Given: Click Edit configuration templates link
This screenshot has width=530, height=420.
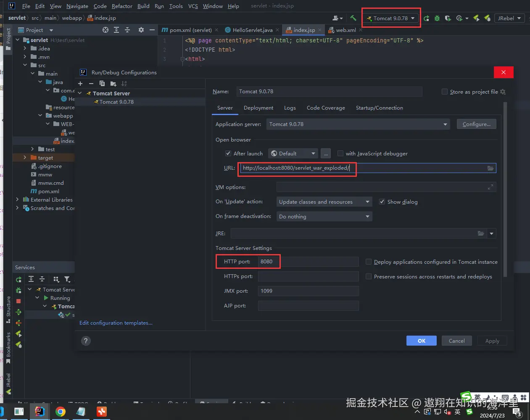Looking at the screenshot, I should pos(116,323).
